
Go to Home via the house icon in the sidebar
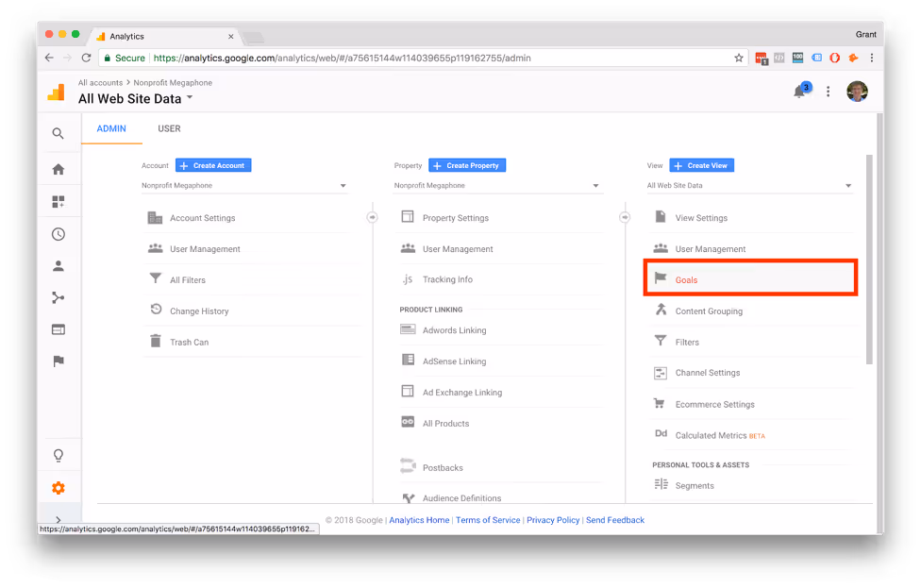tap(59, 170)
